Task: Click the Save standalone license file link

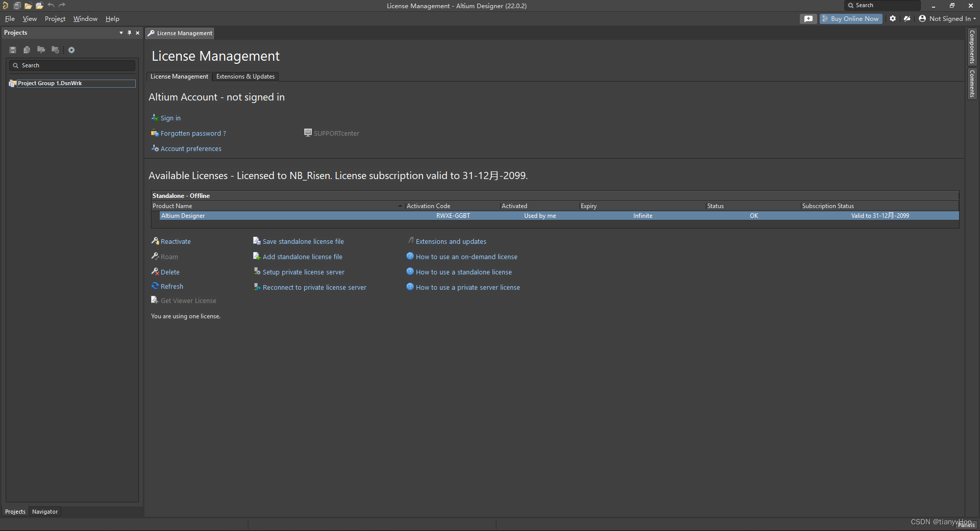Action: (x=303, y=242)
